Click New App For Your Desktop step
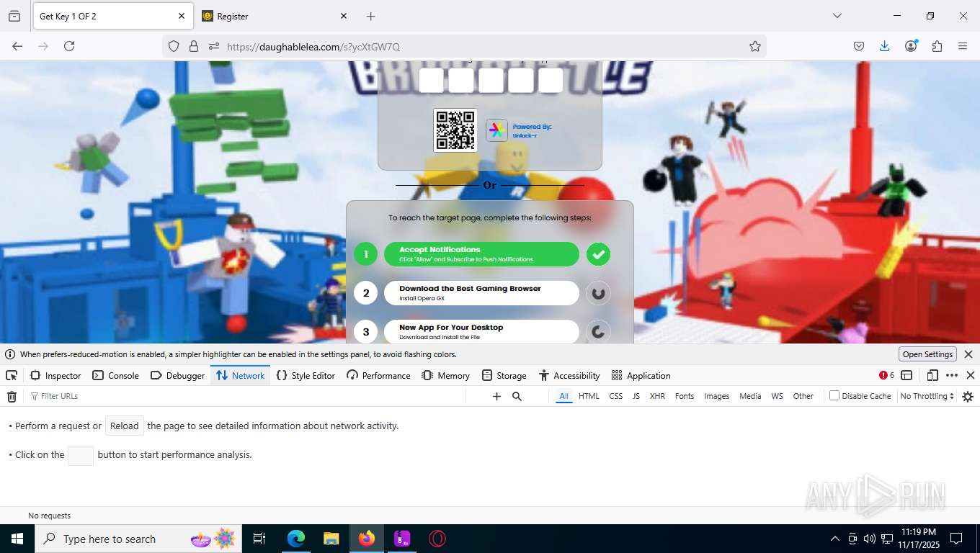 [x=481, y=332]
